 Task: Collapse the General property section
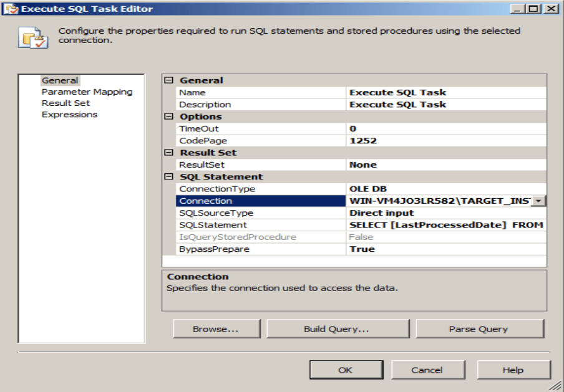tap(168, 80)
